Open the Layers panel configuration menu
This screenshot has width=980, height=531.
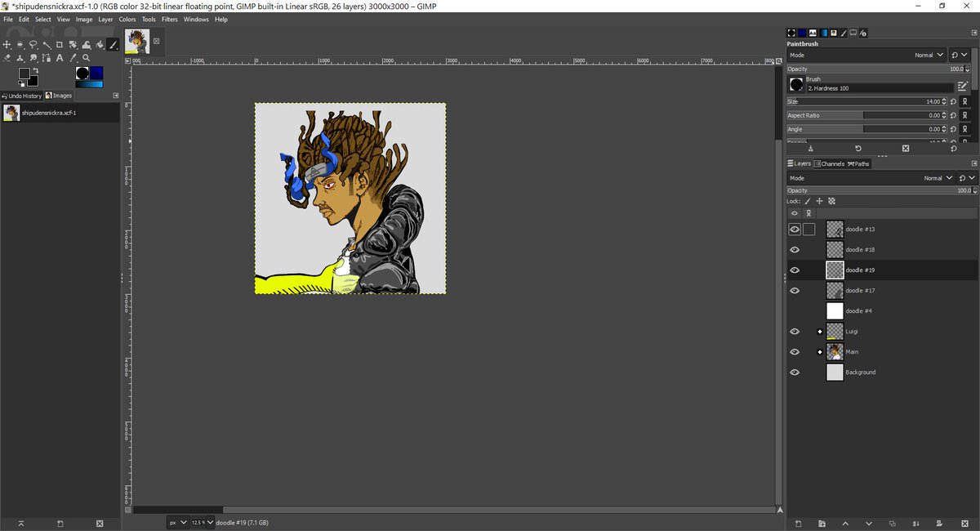point(973,163)
